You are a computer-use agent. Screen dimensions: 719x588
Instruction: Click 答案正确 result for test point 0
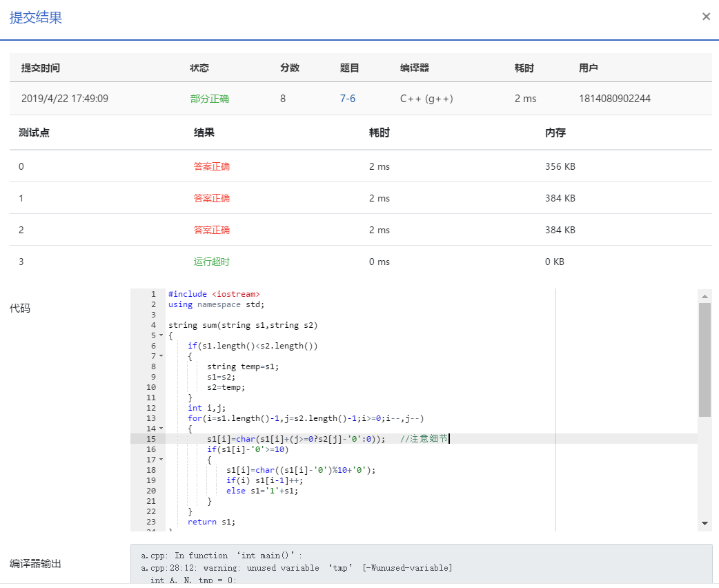click(211, 166)
